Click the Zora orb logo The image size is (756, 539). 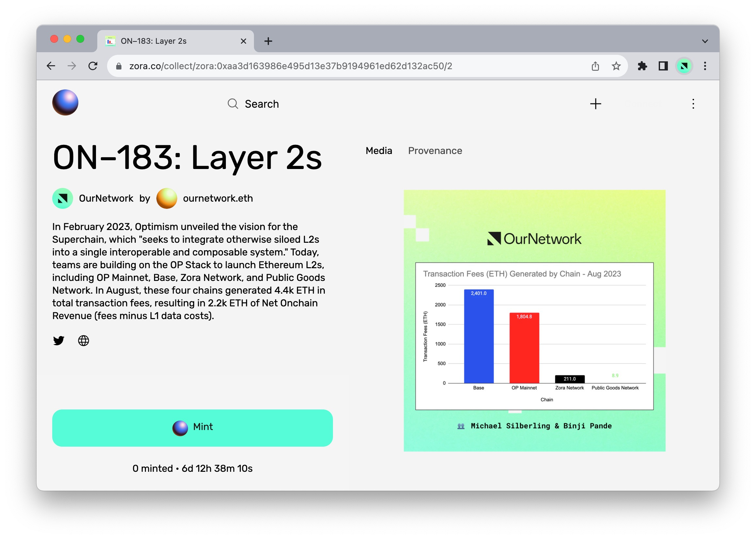tap(65, 102)
